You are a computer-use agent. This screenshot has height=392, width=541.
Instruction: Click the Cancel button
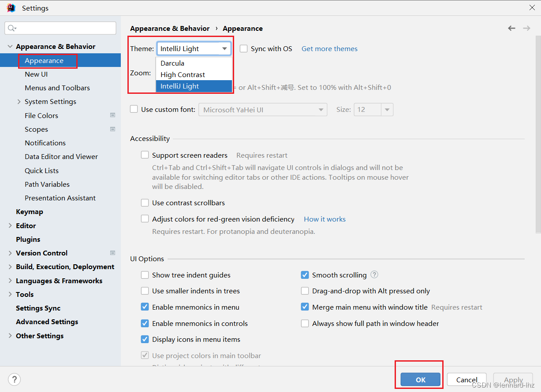[x=467, y=380]
